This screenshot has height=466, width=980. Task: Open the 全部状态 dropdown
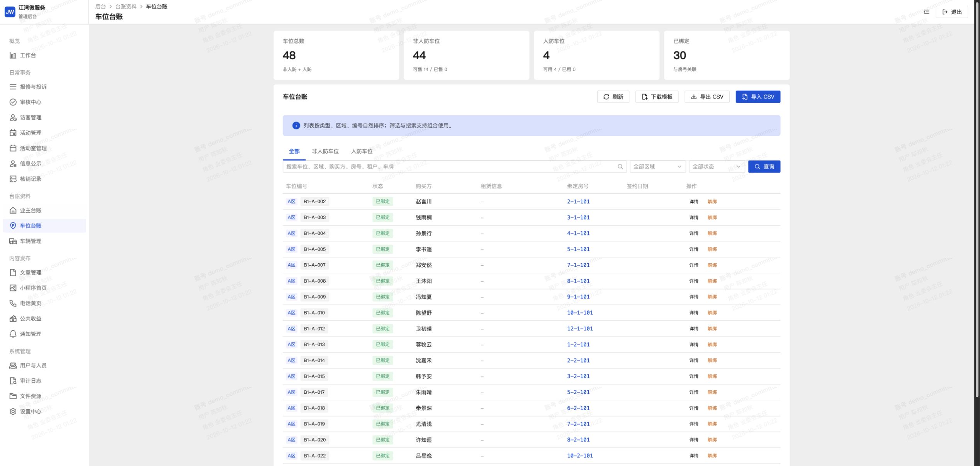click(717, 167)
